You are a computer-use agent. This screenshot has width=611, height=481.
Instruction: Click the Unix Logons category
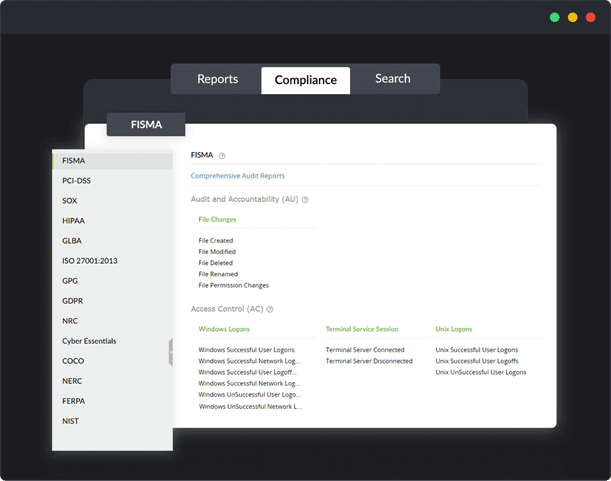point(454,329)
